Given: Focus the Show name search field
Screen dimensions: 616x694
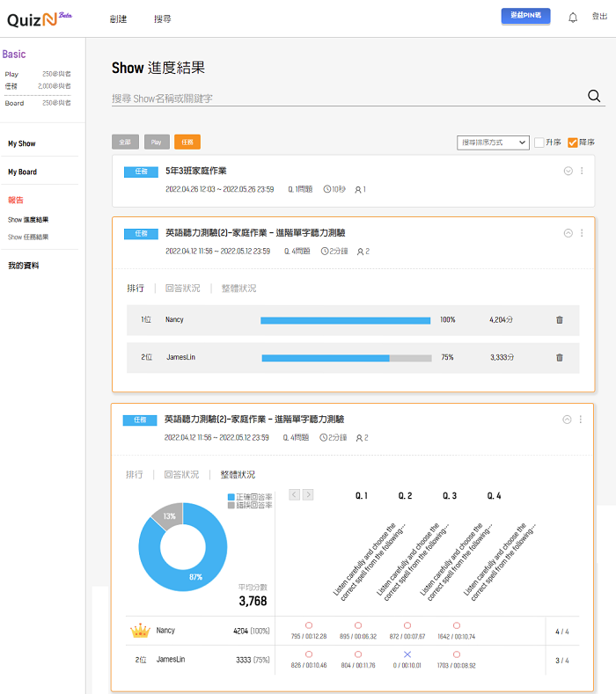Looking at the screenshot, I should 343,99.
